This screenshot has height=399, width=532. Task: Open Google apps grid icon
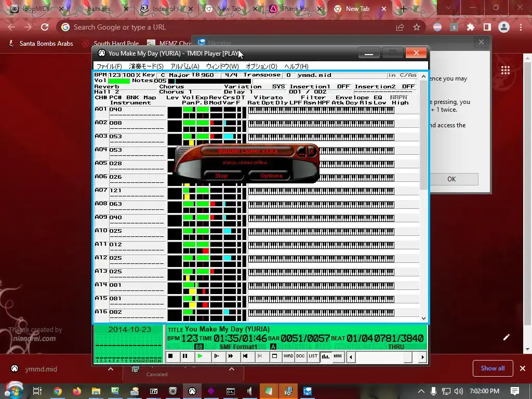(x=506, y=70)
